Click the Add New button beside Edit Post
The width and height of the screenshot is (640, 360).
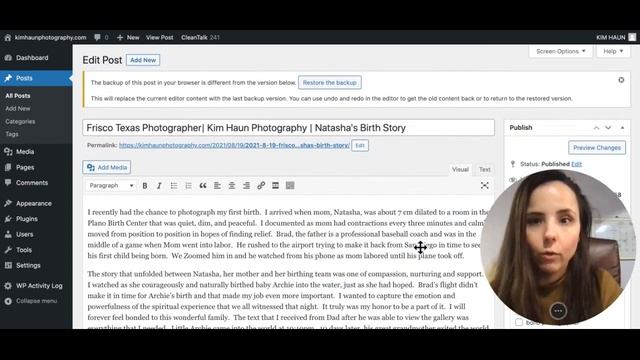(143, 60)
